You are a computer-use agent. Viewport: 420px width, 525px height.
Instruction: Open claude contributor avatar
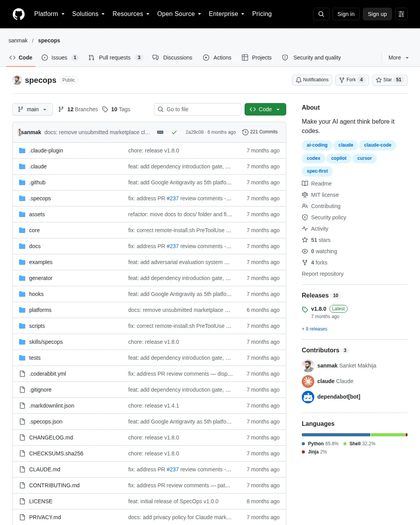tap(308, 381)
